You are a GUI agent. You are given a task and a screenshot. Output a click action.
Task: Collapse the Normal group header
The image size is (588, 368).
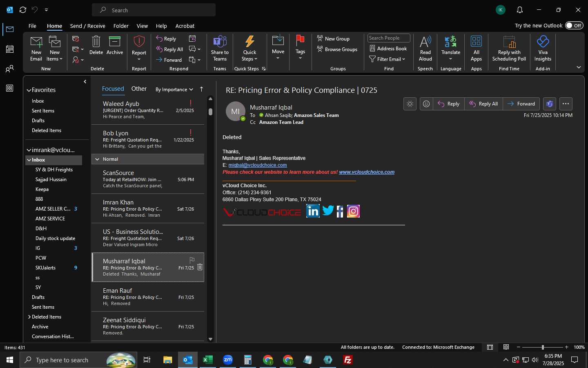pos(97,159)
